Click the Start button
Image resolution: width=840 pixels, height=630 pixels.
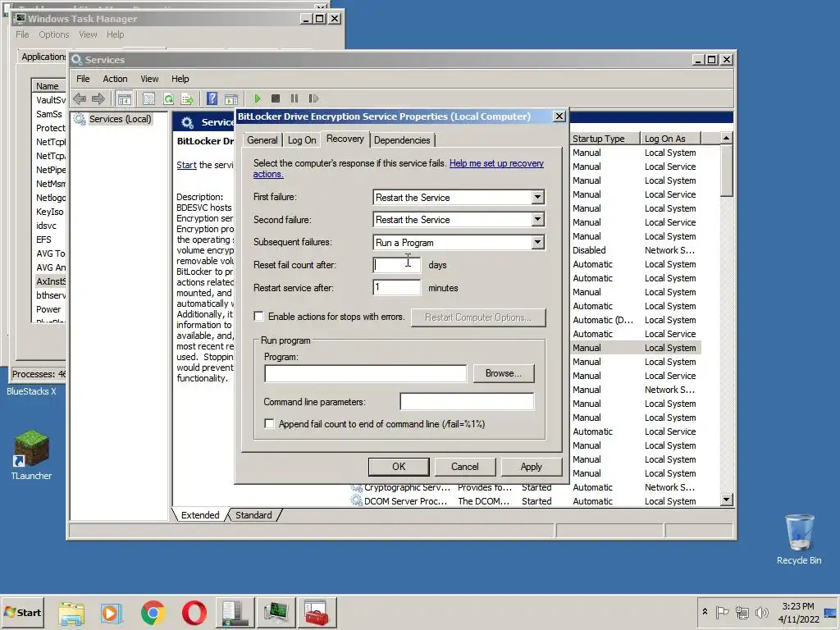(22, 613)
